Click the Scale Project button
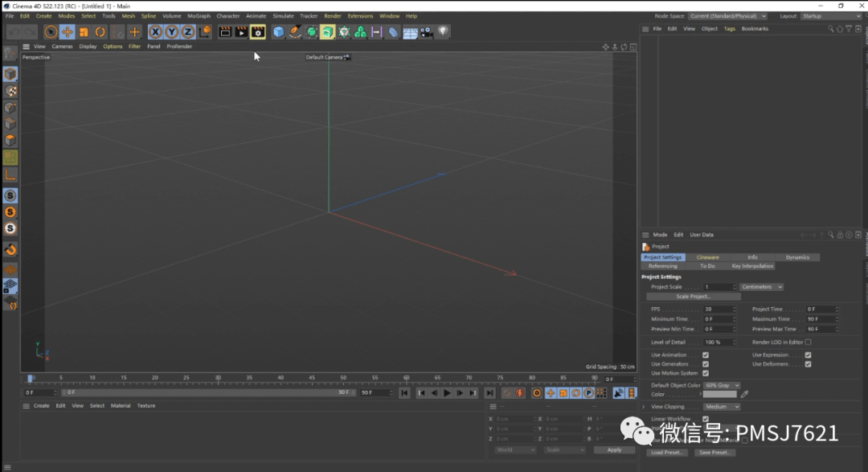The height and width of the screenshot is (472, 868). coord(693,297)
